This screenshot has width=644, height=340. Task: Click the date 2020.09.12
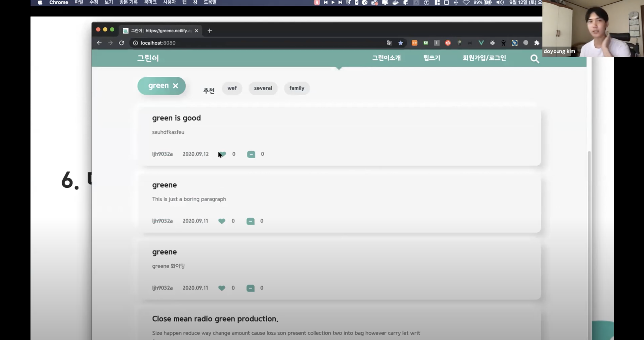pos(196,154)
